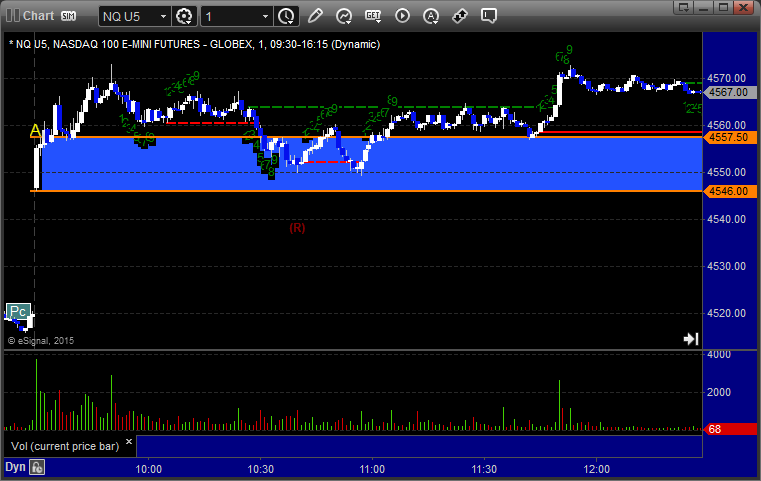Click the red 68 volume value label
The width and height of the screenshot is (761, 481).
(730, 429)
